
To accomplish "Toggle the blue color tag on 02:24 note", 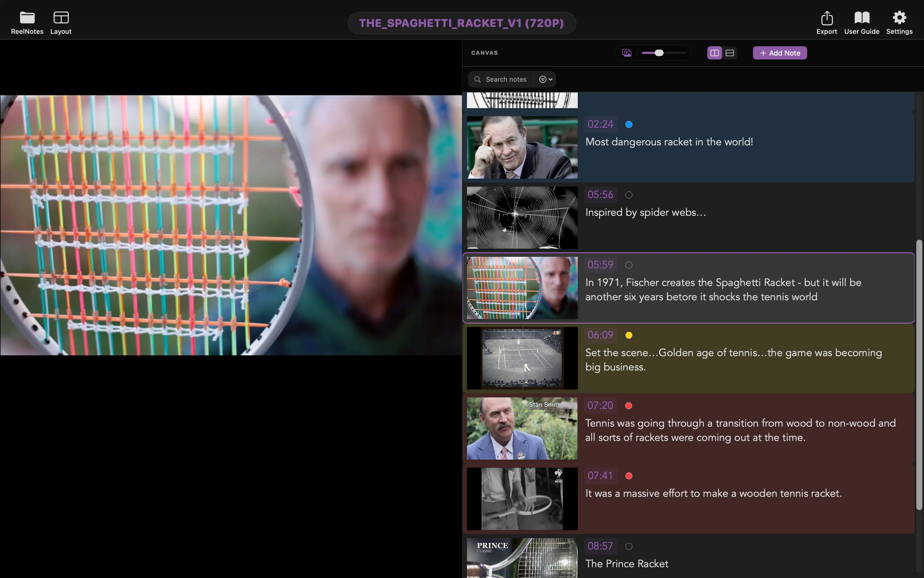I will pos(629,124).
